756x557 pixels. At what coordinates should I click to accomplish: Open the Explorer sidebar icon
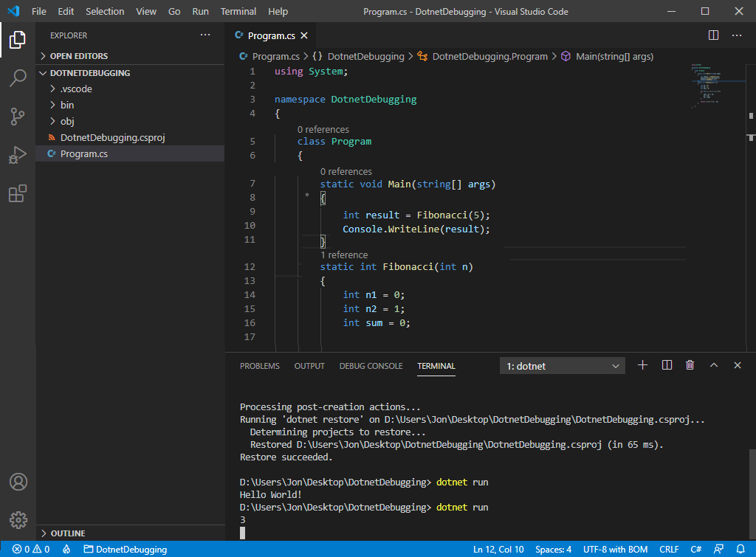18,41
